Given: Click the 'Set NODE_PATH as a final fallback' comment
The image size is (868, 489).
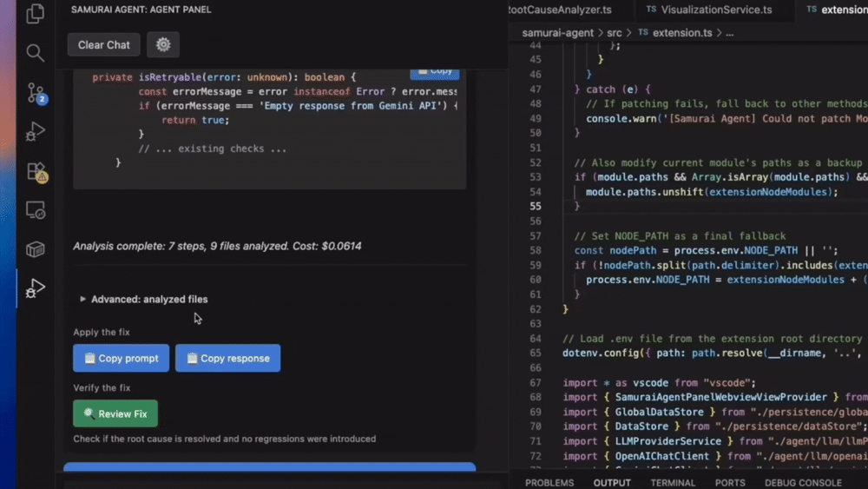Looking at the screenshot, I should pyautogui.click(x=680, y=236).
